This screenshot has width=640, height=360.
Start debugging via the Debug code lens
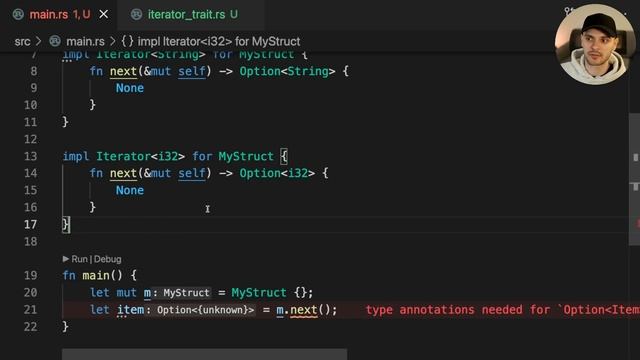pos(108,259)
